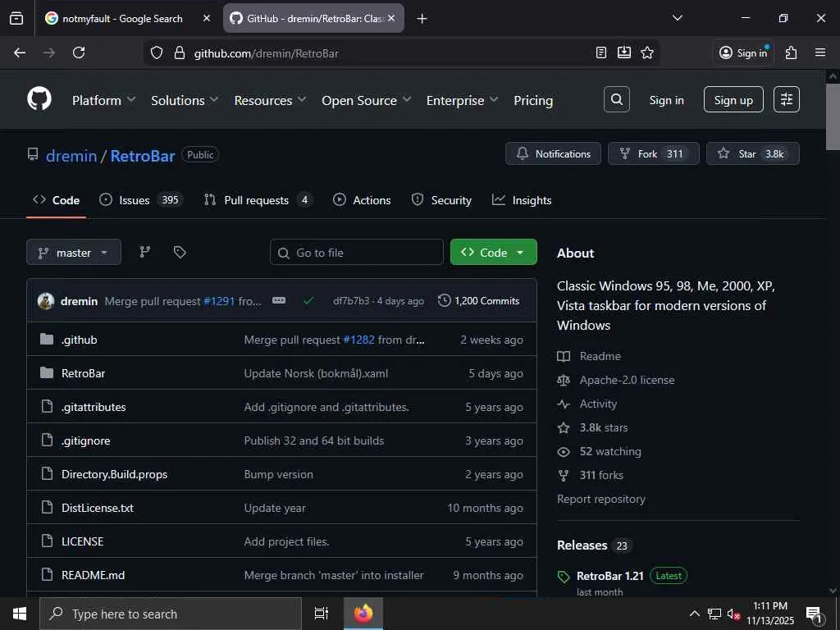Open the Insights tab
The width and height of the screenshot is (840, 630).
(x=522, y=200)
